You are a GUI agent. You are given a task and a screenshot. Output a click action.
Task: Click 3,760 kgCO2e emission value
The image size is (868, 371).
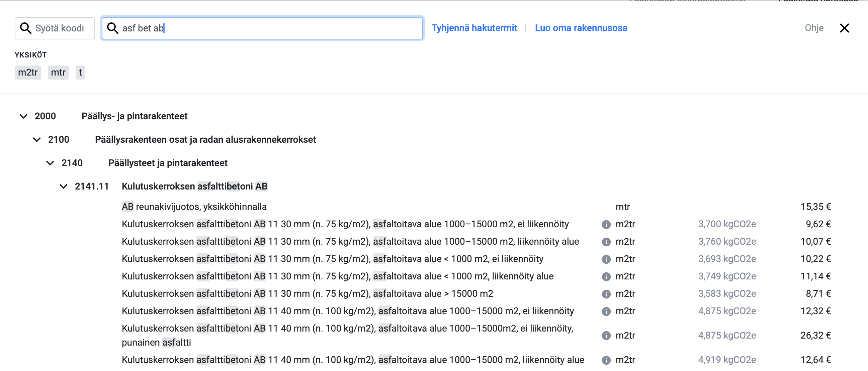(727, 242)
